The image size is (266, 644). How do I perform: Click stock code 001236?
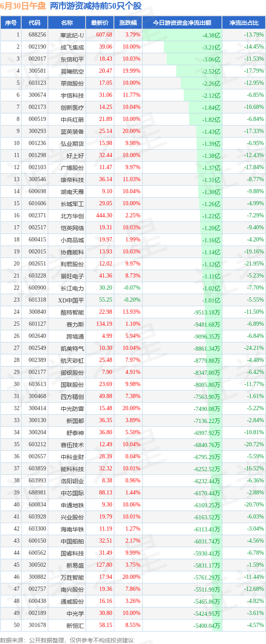click(x=37, y=143)
